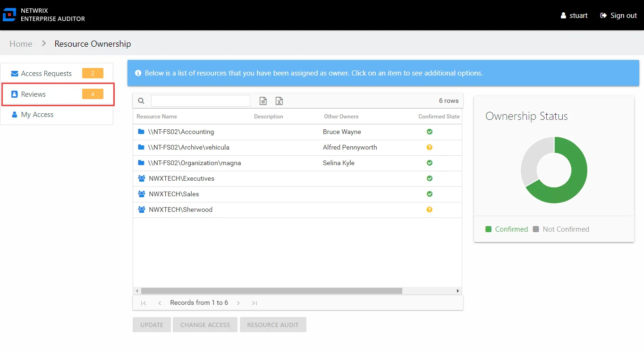Toggle Confirmed legend entry in chart
Viewport: 644px width, 352px height.
click(x=507, y=229)
